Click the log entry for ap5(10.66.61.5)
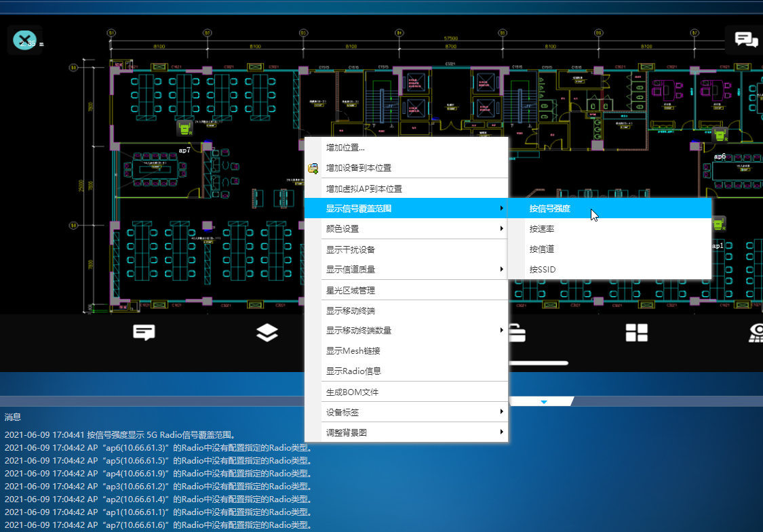The height and width of the screenshot is (532, 763). click(159, 461)
